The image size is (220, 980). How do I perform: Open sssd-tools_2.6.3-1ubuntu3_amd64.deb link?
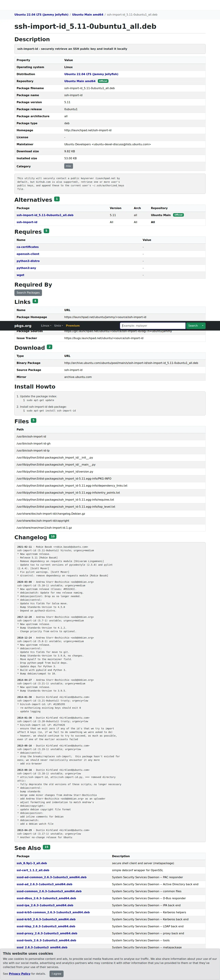pyautogui.click(x=46, y=940)
